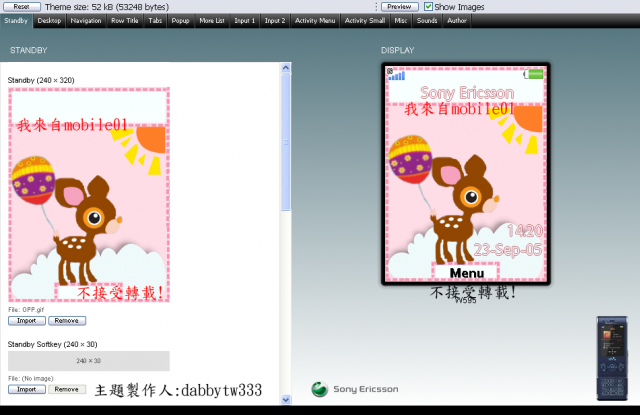Open the Navigation tab

point(86,21)
